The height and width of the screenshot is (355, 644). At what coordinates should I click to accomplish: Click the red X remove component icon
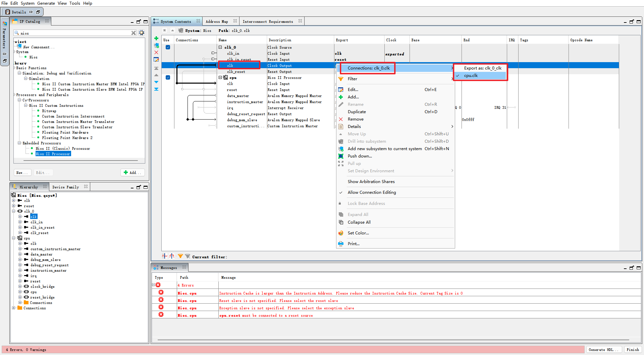tap(156, 52)
